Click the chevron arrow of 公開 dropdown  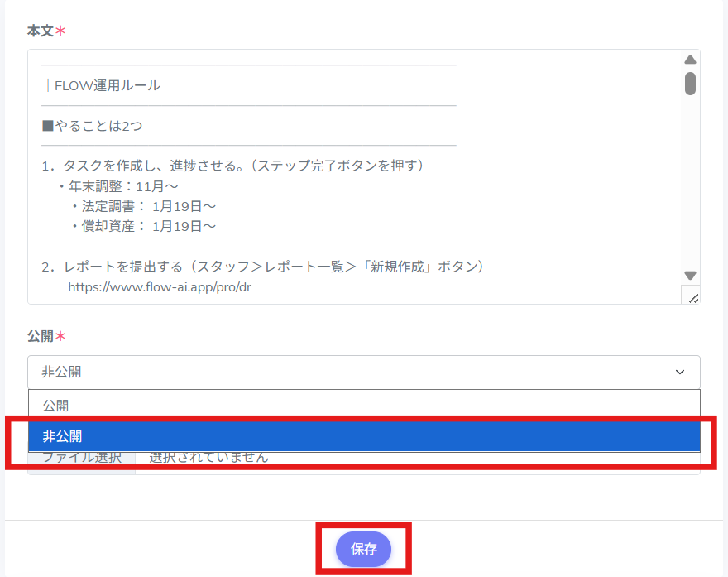click(x=680, y=373)
